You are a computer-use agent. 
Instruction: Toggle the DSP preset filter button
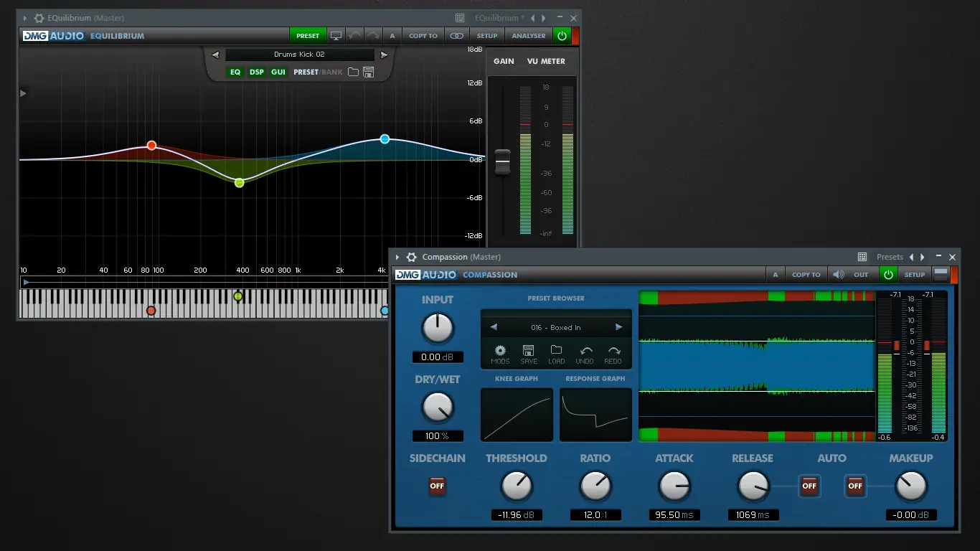tap(257, 72)
